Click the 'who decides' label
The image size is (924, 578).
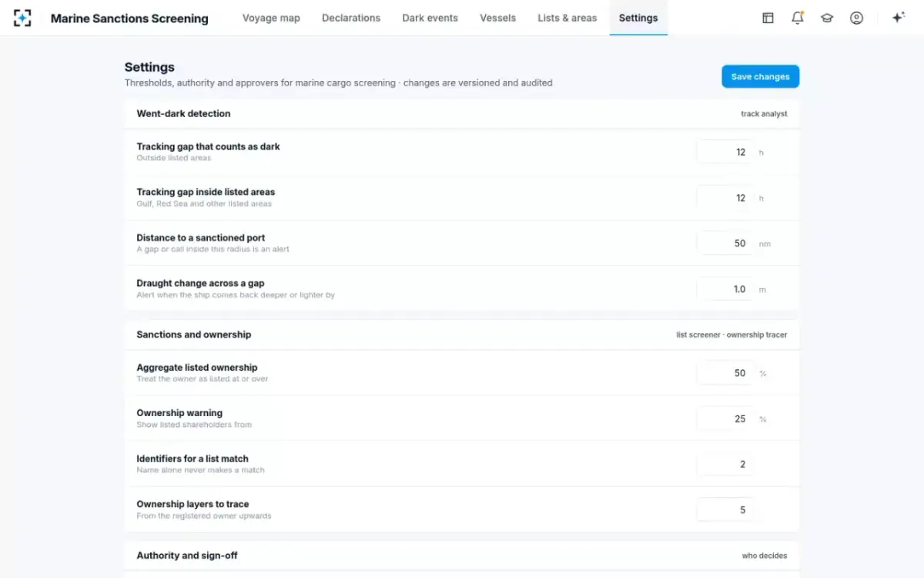point(765,556)
